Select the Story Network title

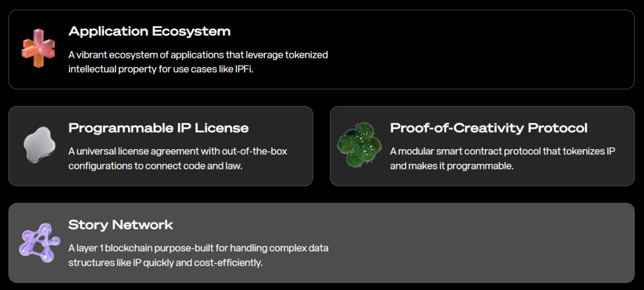(x=121, y=224)
